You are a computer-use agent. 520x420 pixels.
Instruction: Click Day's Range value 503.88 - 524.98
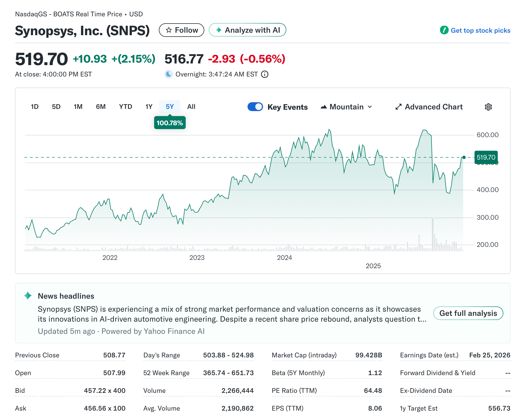pos(228,355)
